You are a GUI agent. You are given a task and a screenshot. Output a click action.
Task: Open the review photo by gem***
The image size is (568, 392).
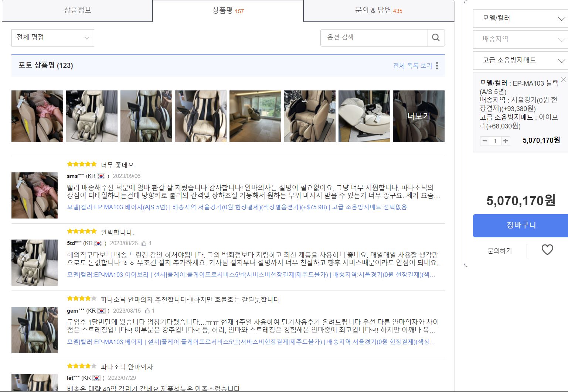[34, 330]
